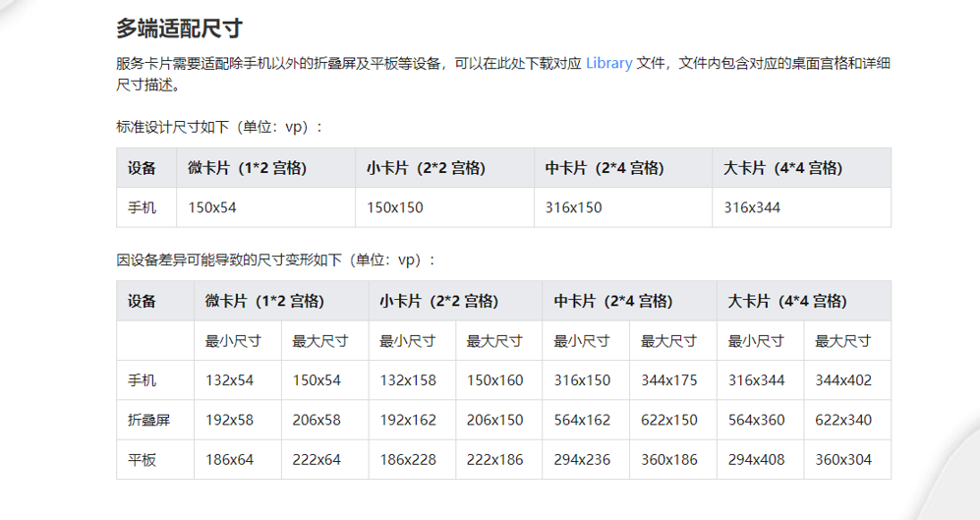Open the Library file download link
Screen dimensions: 980x520
608,63
